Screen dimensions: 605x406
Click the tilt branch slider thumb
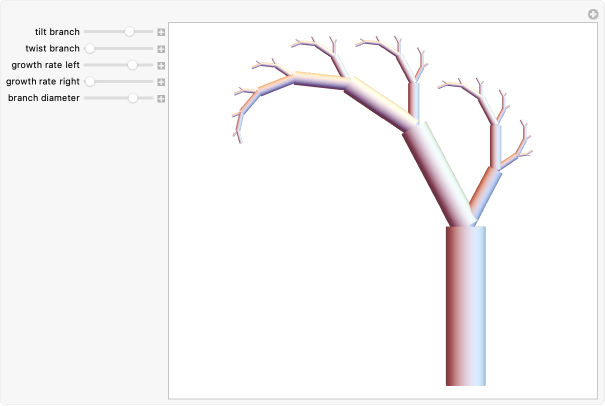click(x=129, y=32)
